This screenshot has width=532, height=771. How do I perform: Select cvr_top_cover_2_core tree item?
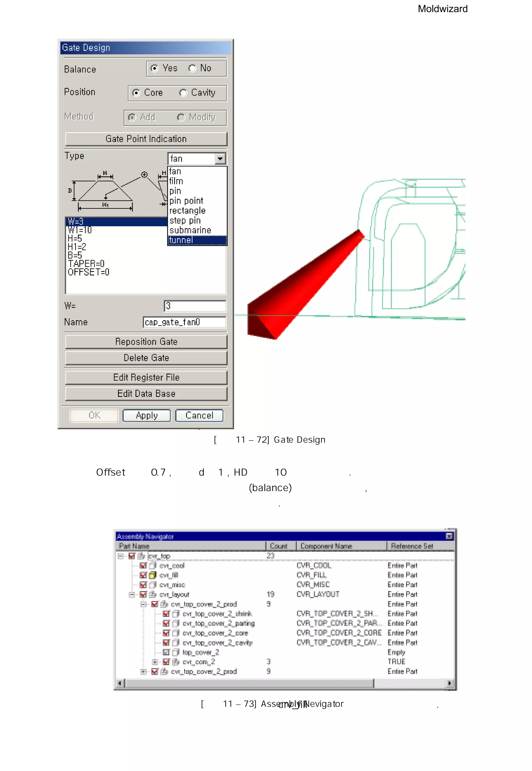pyautogui.click(x=215, y=633)
